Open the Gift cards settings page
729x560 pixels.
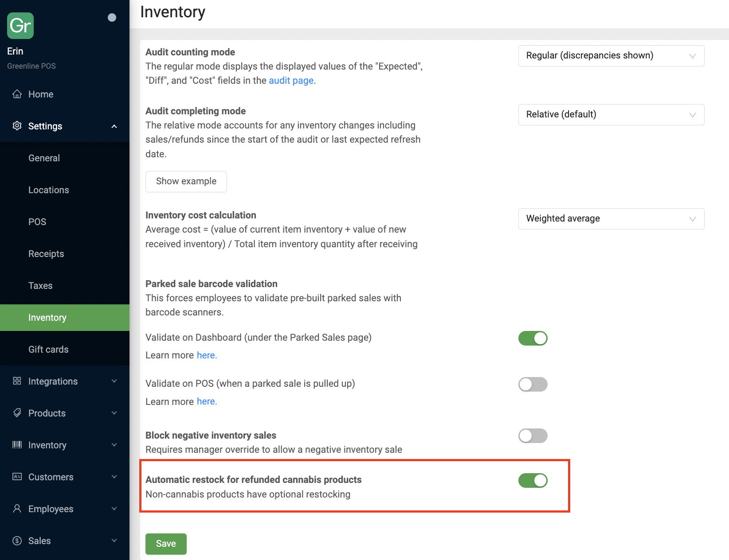pyautogui.click(x=48, y=350)
